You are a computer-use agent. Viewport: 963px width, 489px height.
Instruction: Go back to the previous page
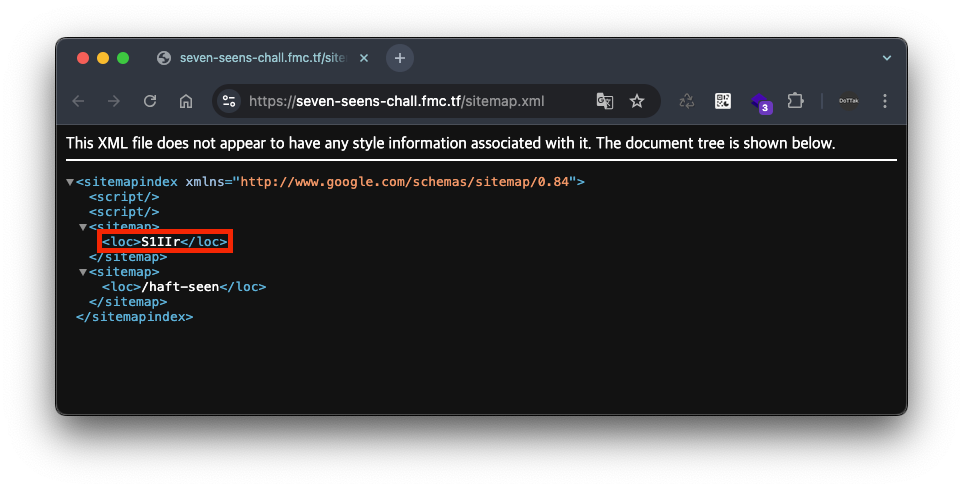pyautogui.click(x=79, y=101)
